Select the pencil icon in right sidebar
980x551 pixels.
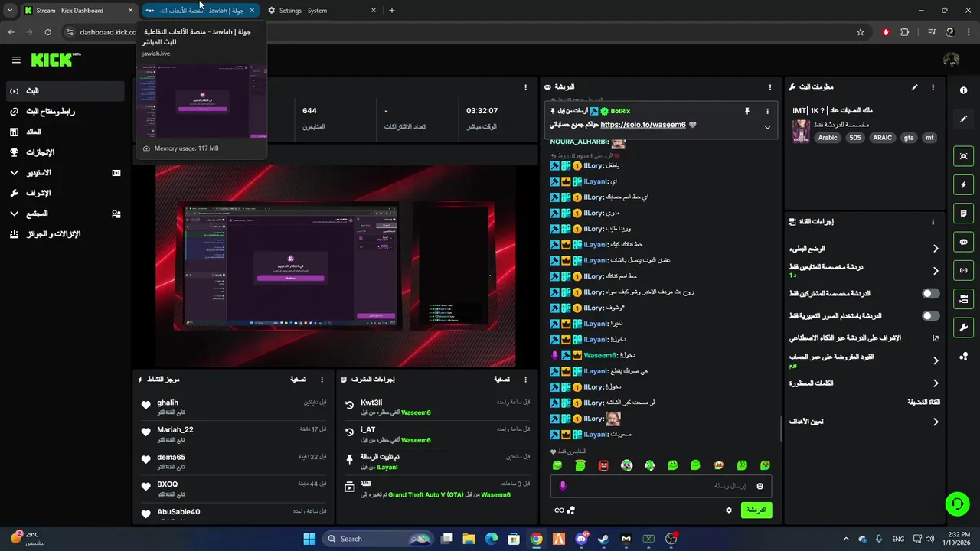coord(963,119)
